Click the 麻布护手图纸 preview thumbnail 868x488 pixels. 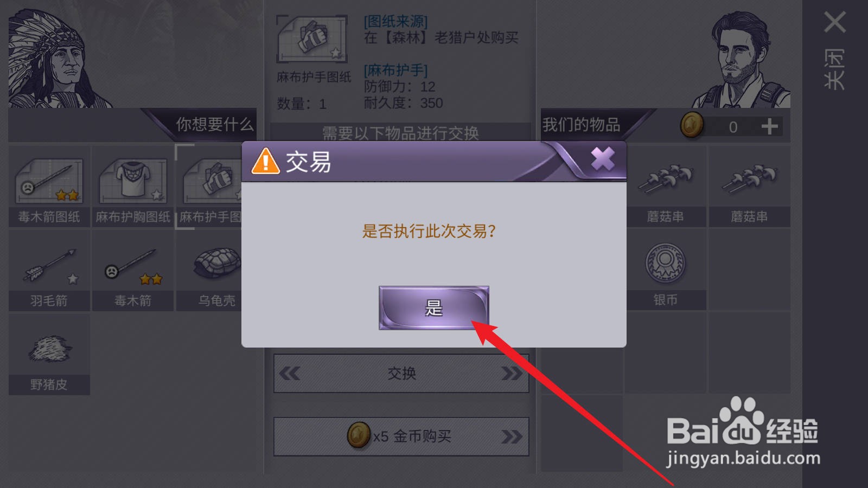tap(312, 39)
